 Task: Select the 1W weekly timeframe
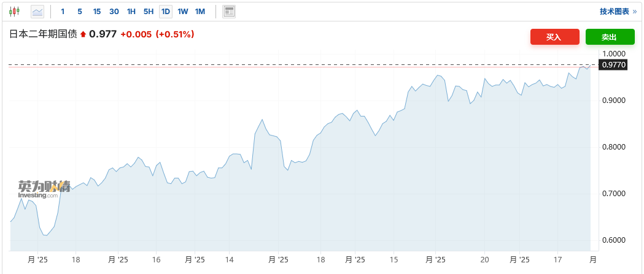183,12
